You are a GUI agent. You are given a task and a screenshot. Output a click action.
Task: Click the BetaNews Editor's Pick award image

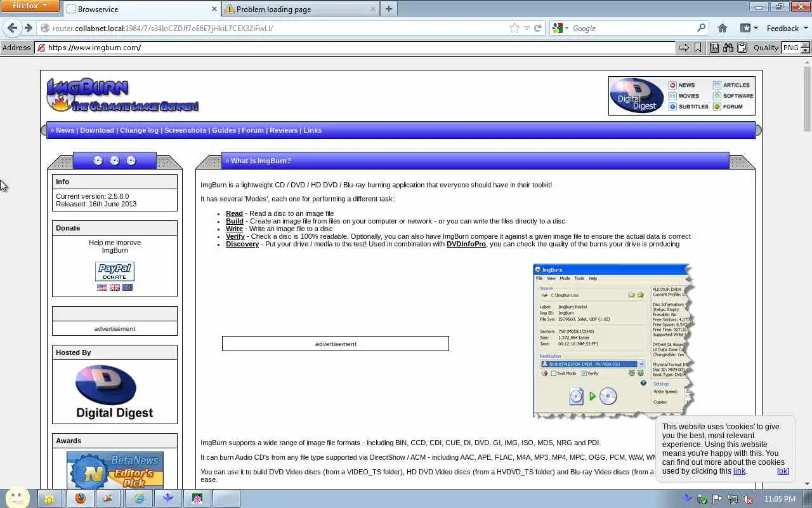point(115,470)
